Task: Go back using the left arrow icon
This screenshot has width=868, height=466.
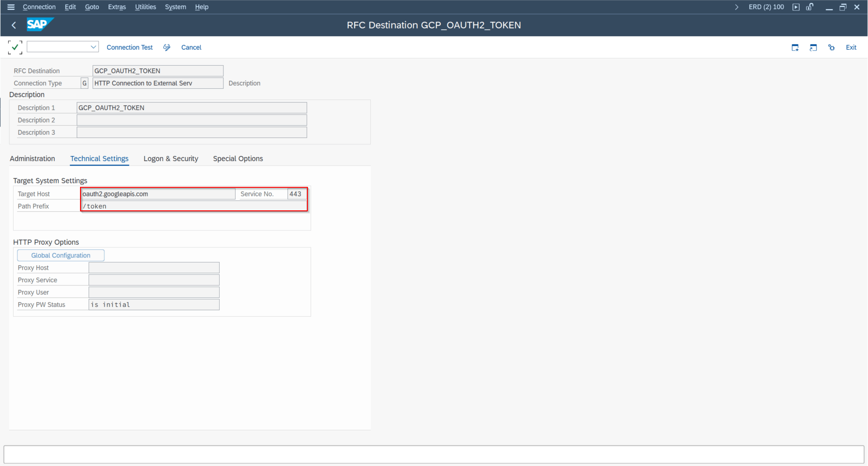Action: pyautogui.click(x=14, y=25)
